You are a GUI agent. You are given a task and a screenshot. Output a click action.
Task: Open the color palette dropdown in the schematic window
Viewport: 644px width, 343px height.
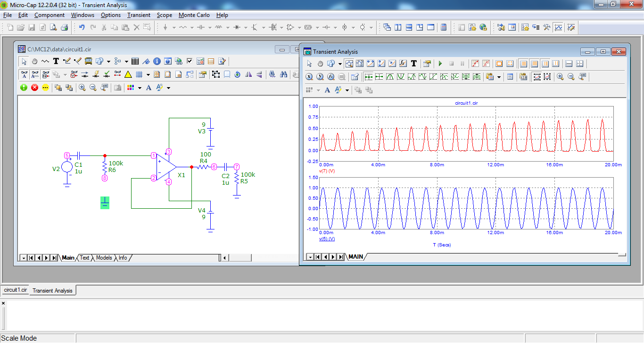(x=140, y=88)
